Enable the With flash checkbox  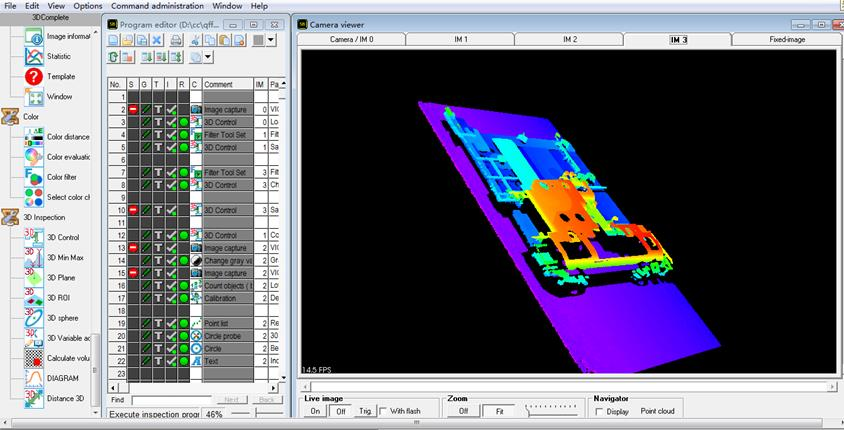click(x=385, y=411)
